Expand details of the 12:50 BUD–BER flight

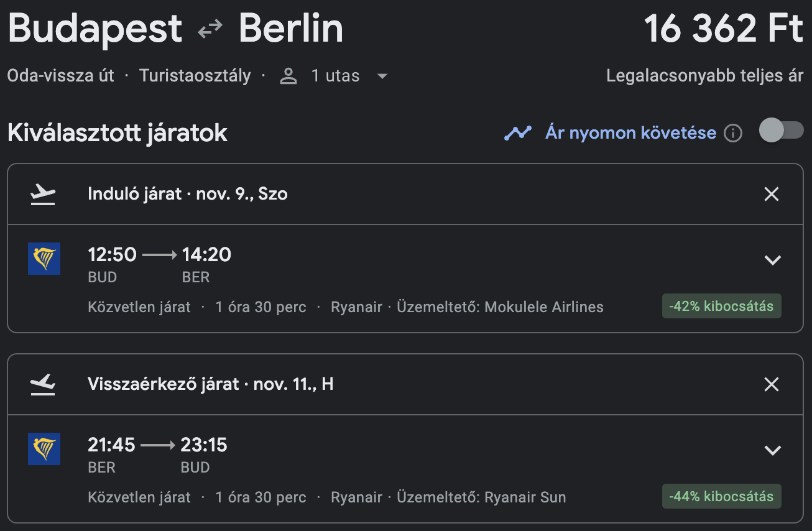click(x=772, y=261)
